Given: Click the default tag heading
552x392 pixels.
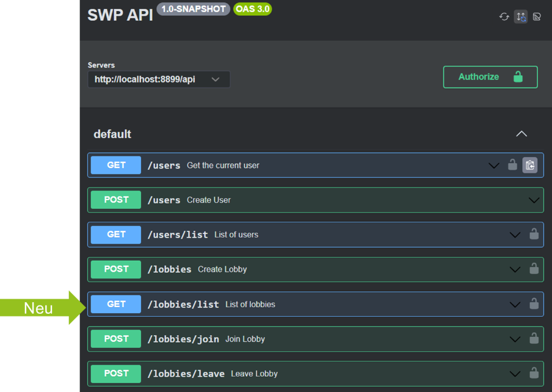Looking at the screenshot, I should pos(112,134).
